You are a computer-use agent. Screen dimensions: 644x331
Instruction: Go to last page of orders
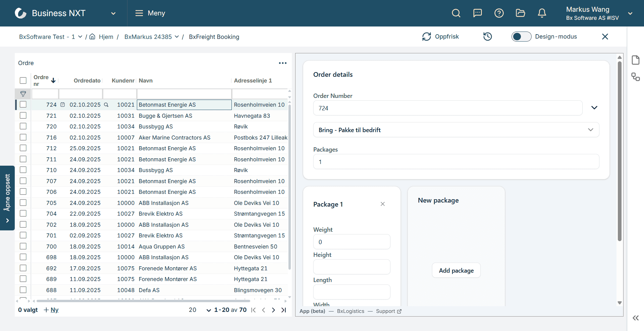[x=284, y=310]
